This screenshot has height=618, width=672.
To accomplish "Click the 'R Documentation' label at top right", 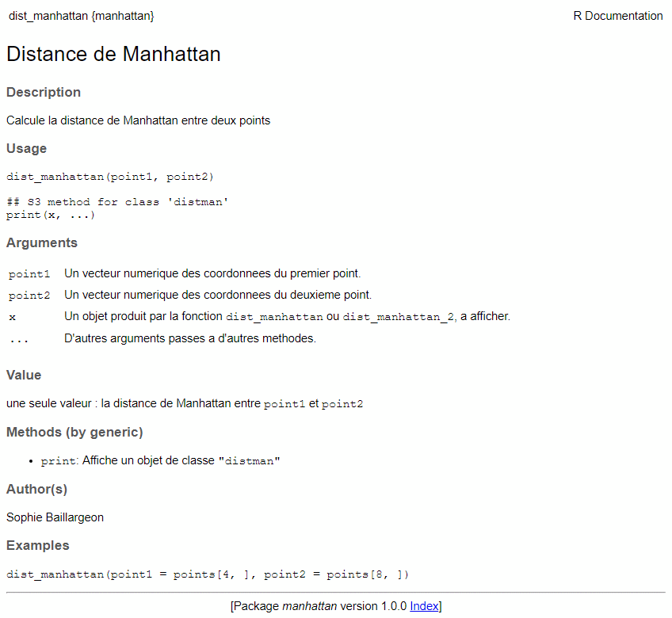I will click(618, 16).
